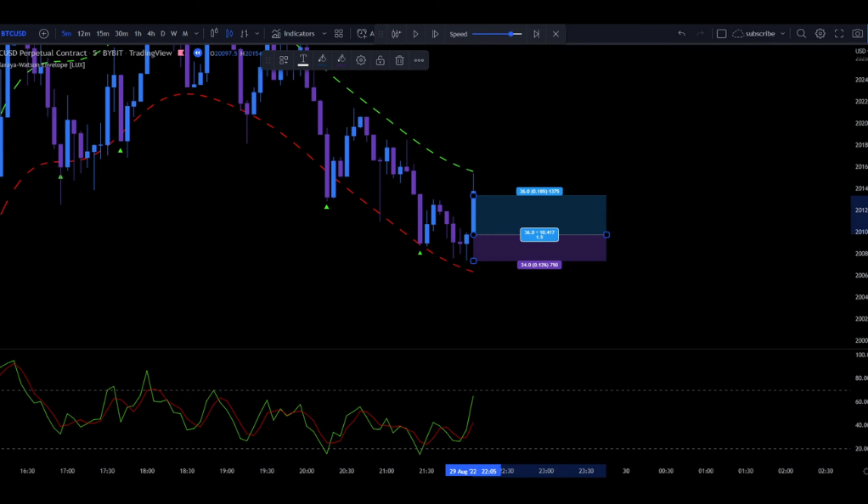The image size is (868, 504).
Task: Expand the timeframe list chevron
Action: pyautogui.click(x=196, y=34)
